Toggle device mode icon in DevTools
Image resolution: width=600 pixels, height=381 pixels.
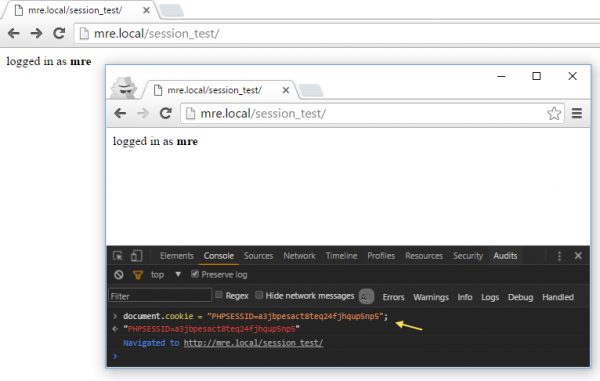pos(136,256)
